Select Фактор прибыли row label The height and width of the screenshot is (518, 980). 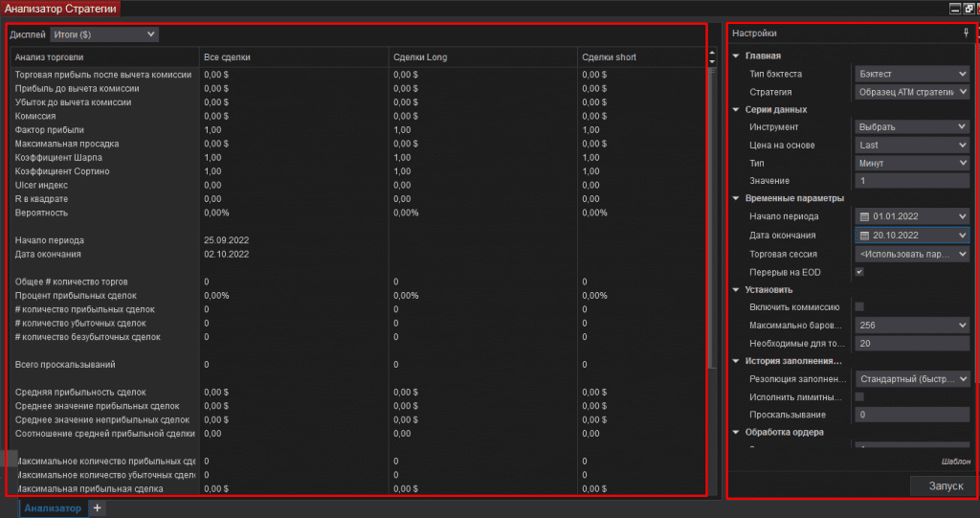pos(50,130)
